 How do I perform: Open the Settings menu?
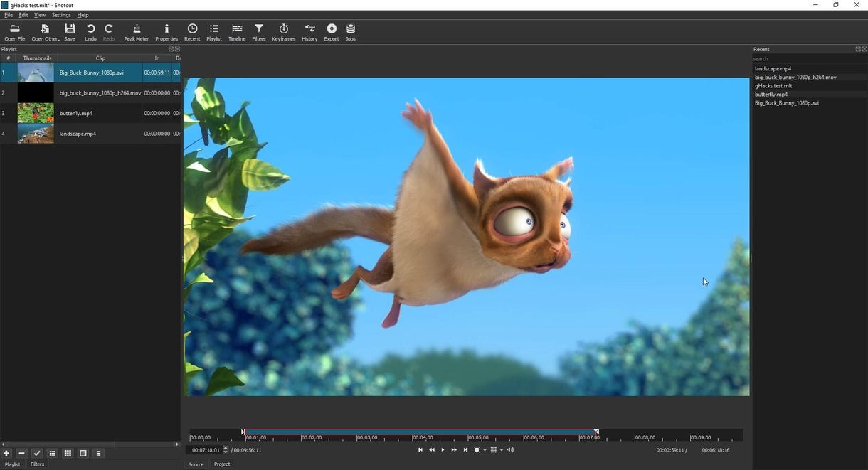pos(61,15)
